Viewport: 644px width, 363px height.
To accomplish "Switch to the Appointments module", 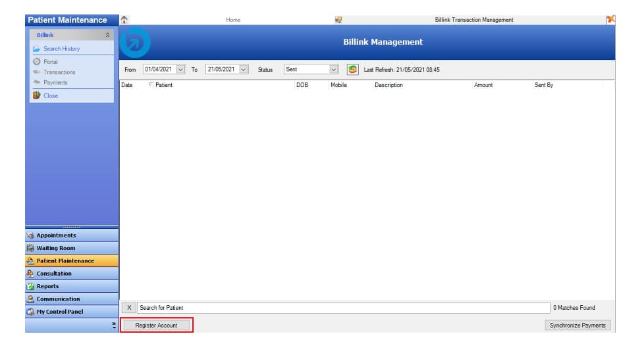I will click(56, 235).
